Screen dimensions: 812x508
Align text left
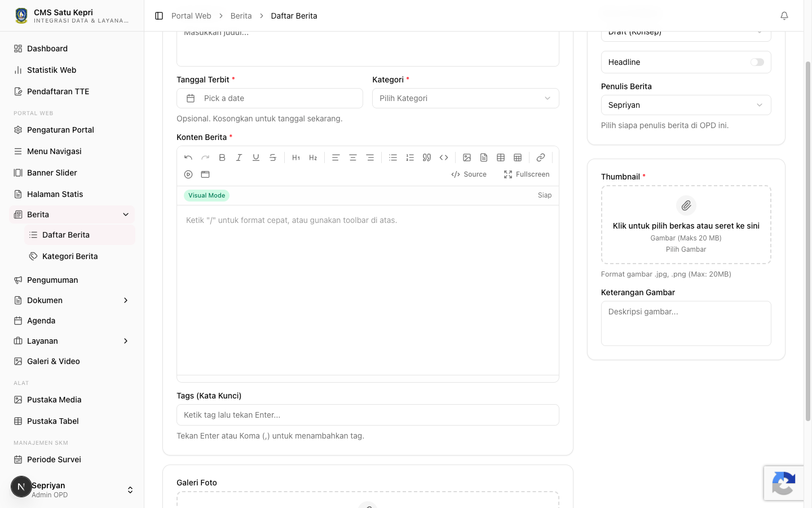[x=336, y=157]
